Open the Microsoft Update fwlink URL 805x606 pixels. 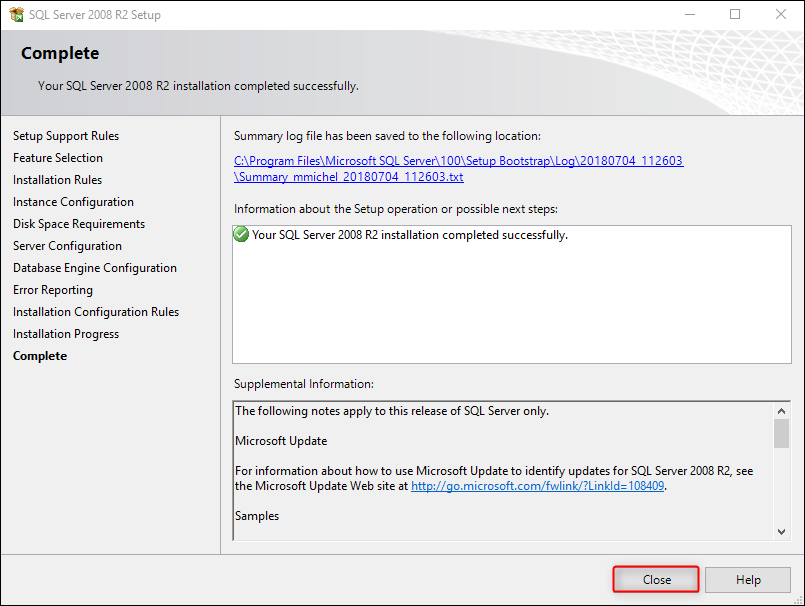(x=538, y=486)
